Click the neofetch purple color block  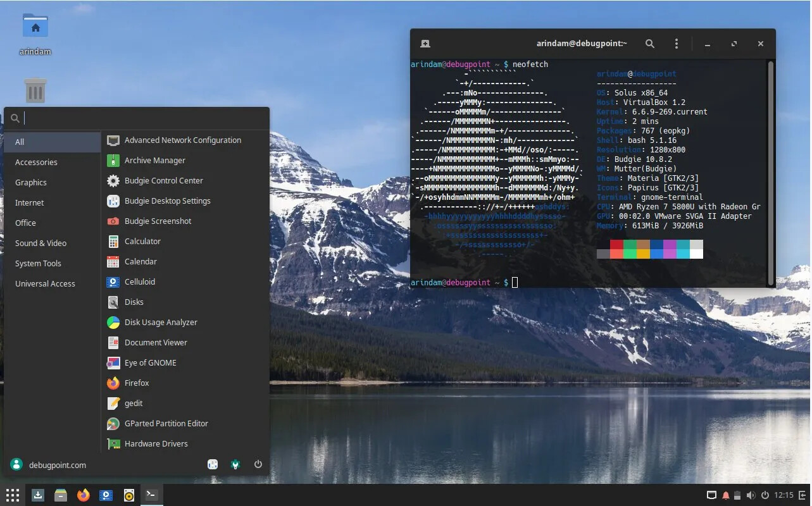point(670,245)
